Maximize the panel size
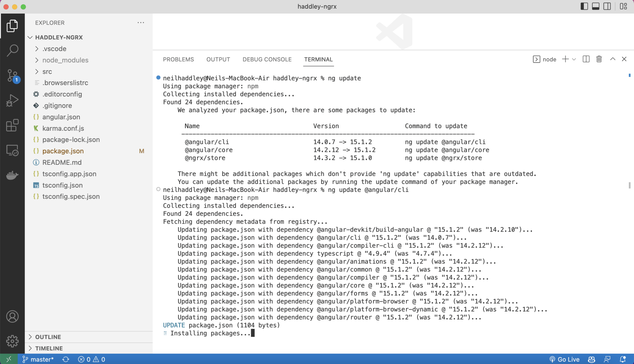This screenshot has height=364, width=634. 612,59
